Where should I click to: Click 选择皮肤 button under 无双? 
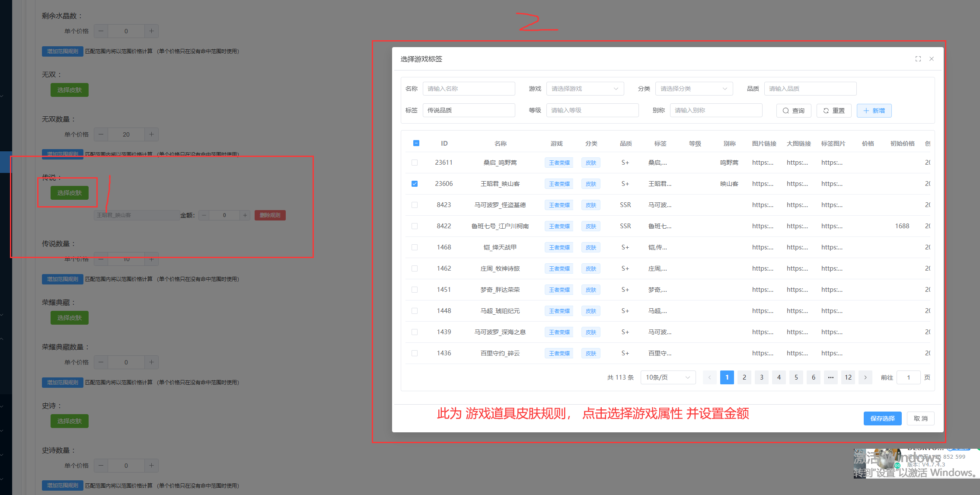[70, 90]
